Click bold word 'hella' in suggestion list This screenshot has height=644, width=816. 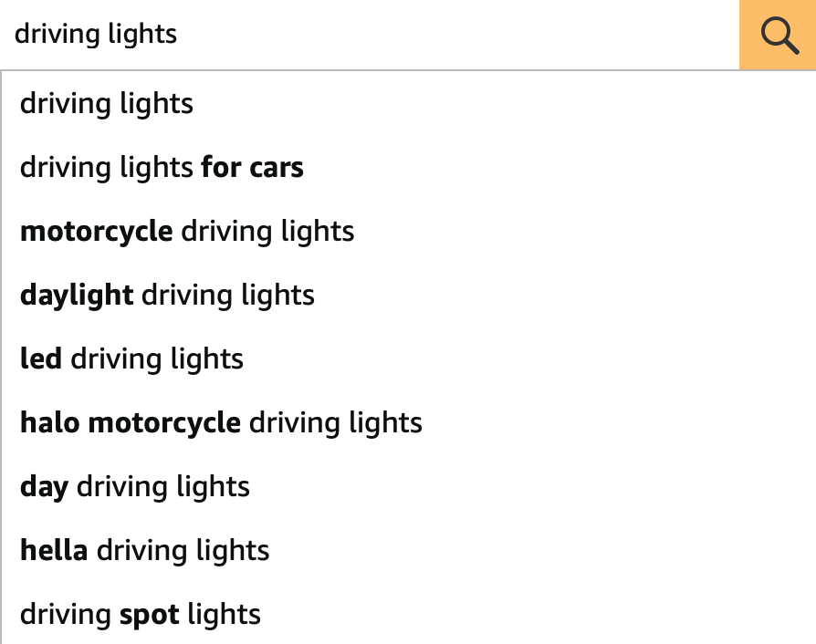[x=54, y=550]
